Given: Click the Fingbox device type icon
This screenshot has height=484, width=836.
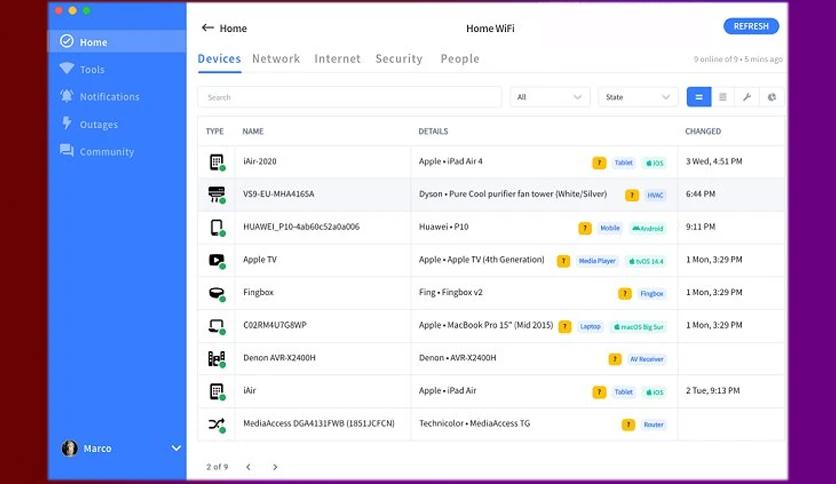Looking at the screenshot, I should tap(216, 293).
